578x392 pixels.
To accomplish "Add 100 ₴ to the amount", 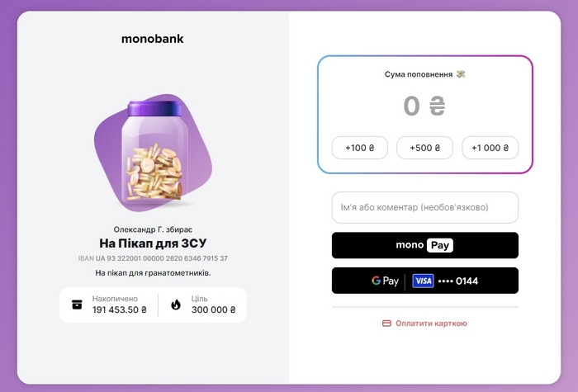I will [360, 148].
